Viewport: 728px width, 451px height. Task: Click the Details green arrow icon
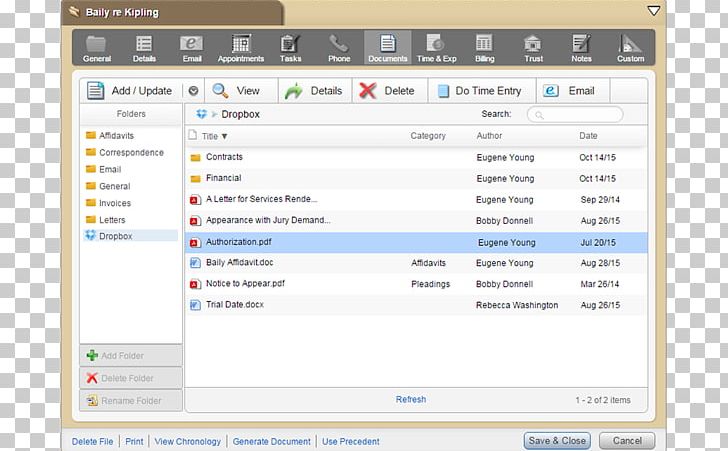pos(294,91)
